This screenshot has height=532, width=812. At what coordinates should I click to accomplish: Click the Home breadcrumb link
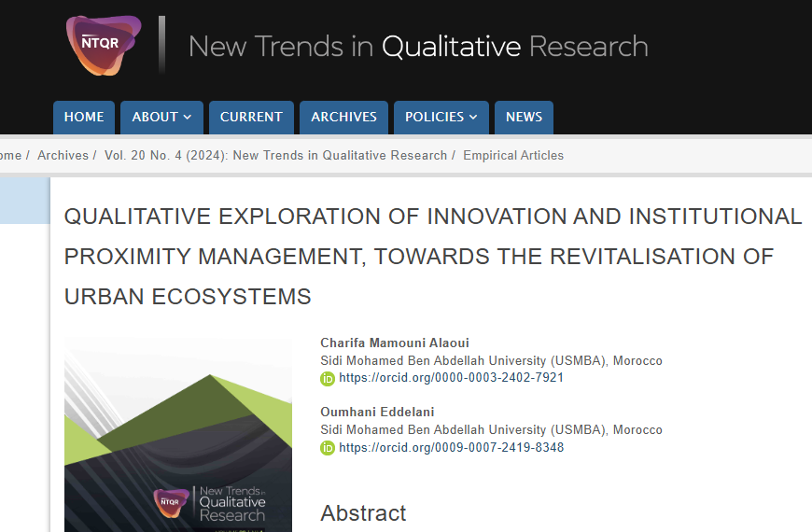(x=9, y=156)
